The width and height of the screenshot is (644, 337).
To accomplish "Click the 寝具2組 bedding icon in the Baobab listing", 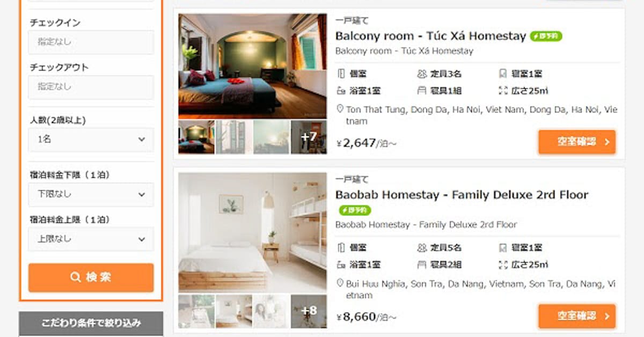I will coord(421,265).
